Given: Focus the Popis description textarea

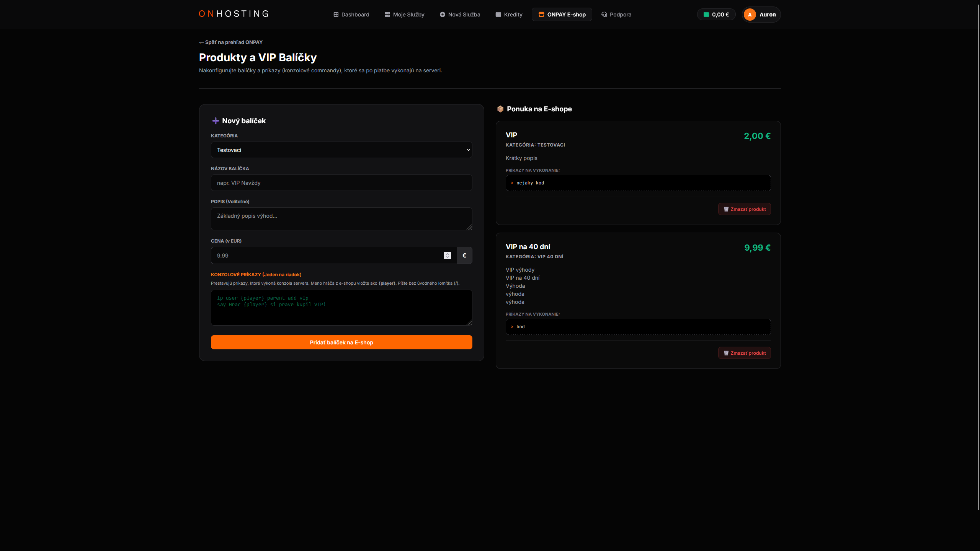Looking at the screenshot, I should point(341,219).
